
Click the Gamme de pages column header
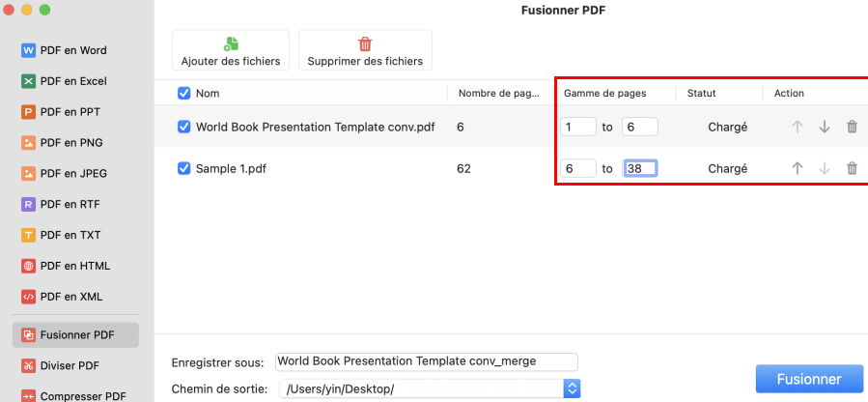tap(605, 94)
